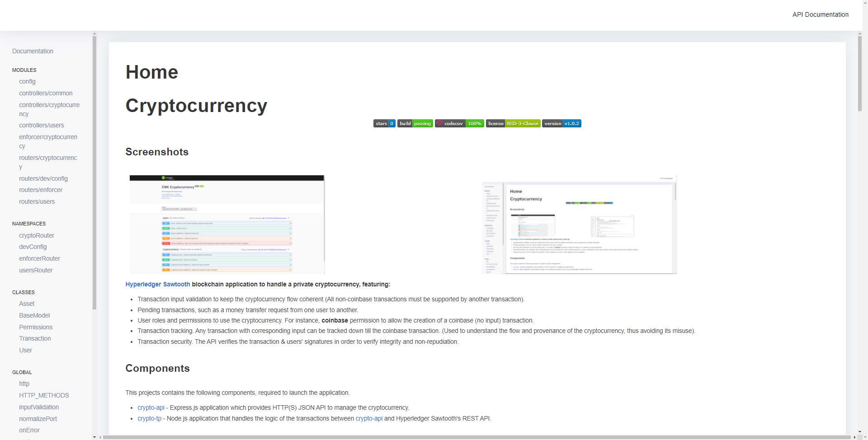
Task: Open the API Documentation header link
Action: click(820, 14)
